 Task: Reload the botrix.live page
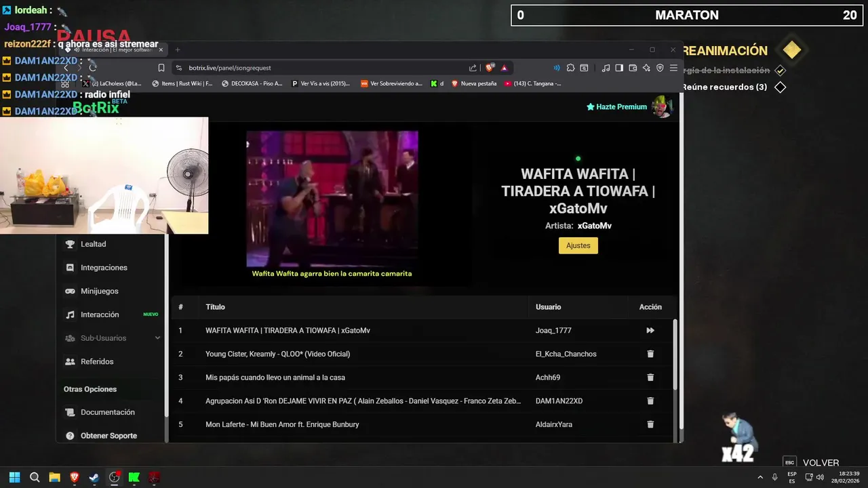coord(93,68)
